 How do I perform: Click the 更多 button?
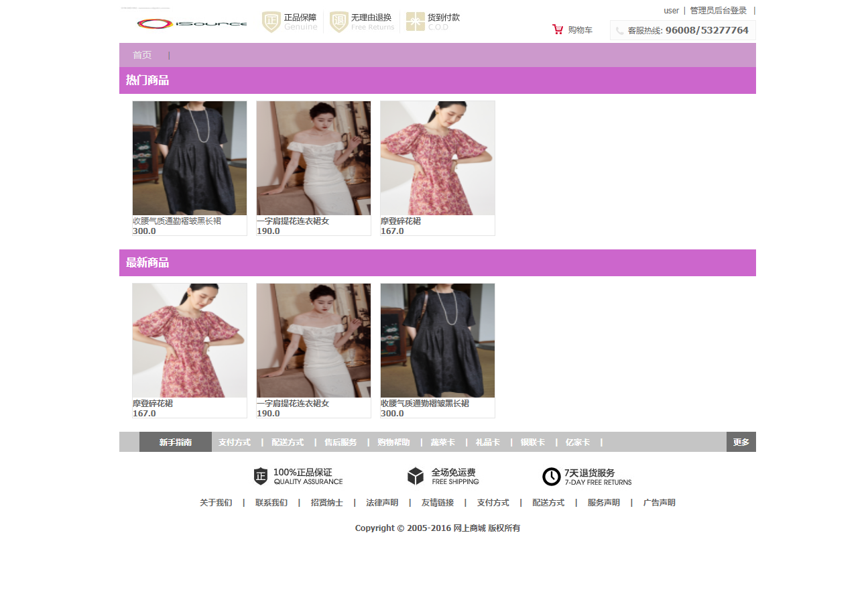pos(741,442)
